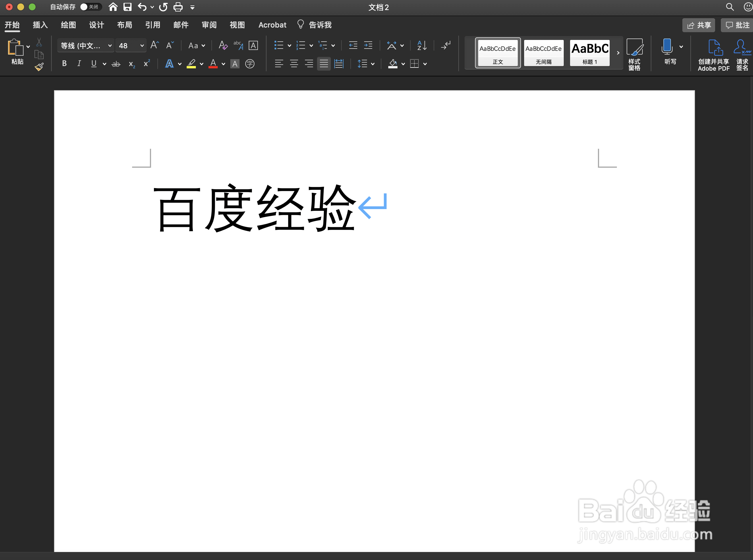
Task: Click the 共享 share button
Action: 698,25
